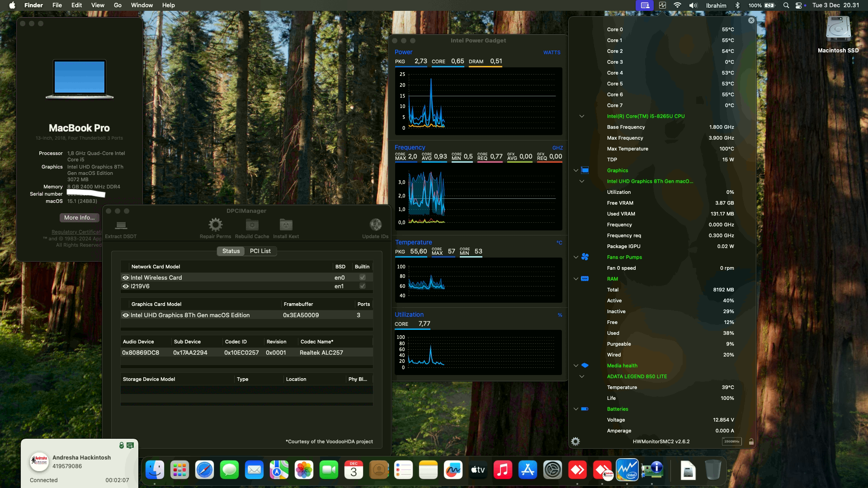Collapse the RAM section
The width and height of the screenshot is (868, 488).
(576, 279)
